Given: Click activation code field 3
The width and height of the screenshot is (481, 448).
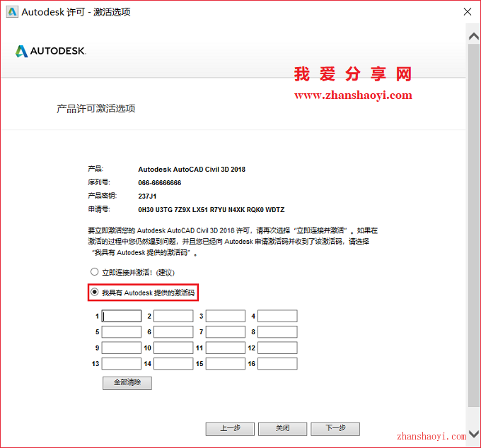Looking at the screenshot, I should click(226, 316).
